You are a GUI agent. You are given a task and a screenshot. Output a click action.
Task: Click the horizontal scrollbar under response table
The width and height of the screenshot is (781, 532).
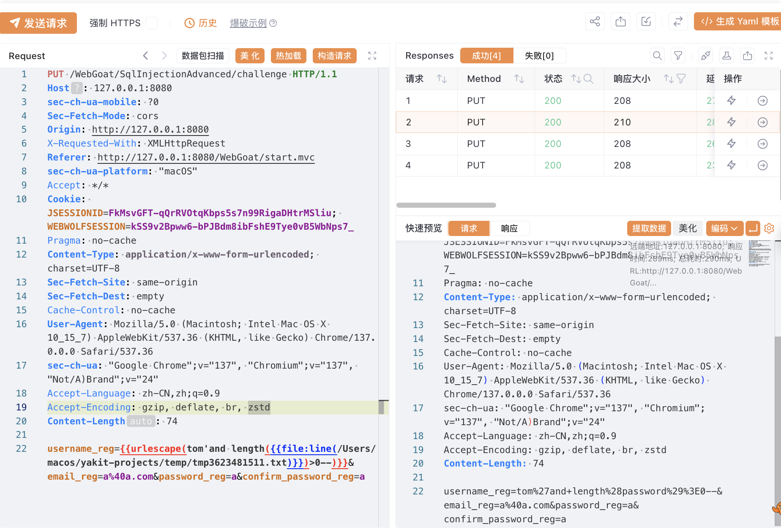(x=446, y=205)
